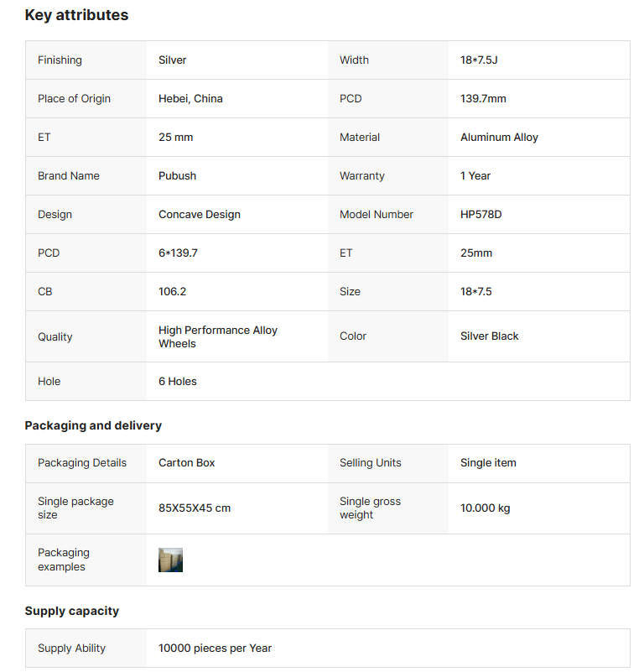This screenshot has width=644, height=672.
Task: Click the "6 Holes" value
Action: [x=178, y=382]
